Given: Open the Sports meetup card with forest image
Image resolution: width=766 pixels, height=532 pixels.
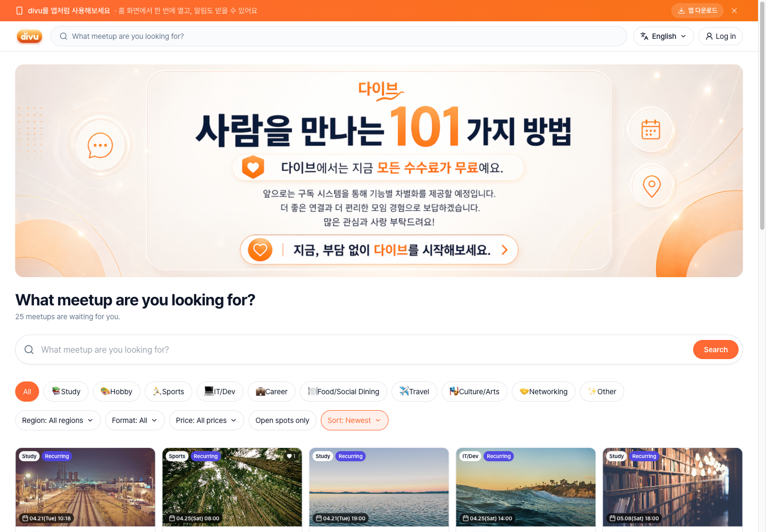Looking at the screenshot, I should 232,489.
